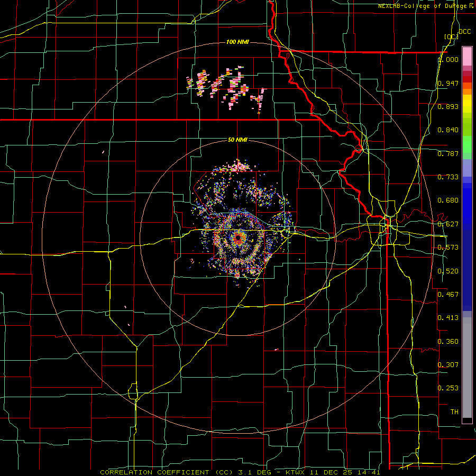
Task: Click the 0.360 color scale label
Action: pyautogui.click(x=448, y=342)
